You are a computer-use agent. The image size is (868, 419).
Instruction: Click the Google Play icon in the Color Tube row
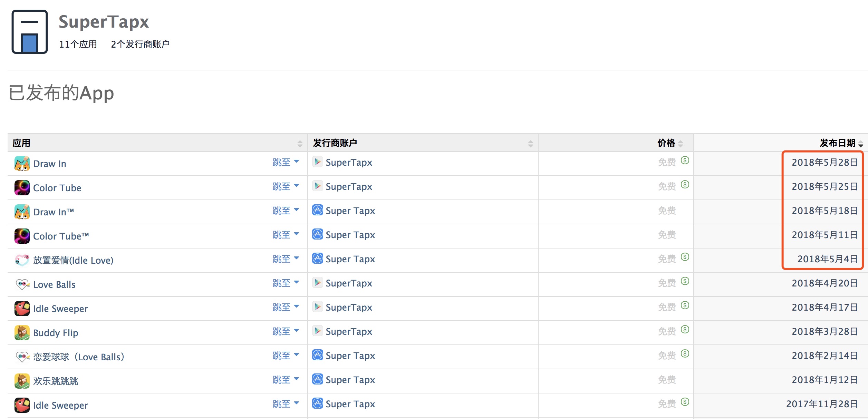point(318,186)
